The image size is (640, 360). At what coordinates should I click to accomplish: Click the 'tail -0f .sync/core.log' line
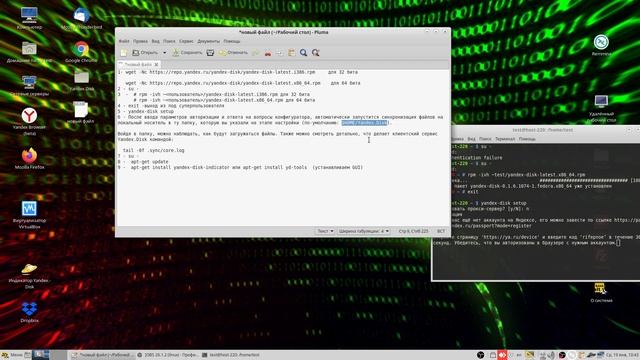pyautogui.click(x=153, y=150)
